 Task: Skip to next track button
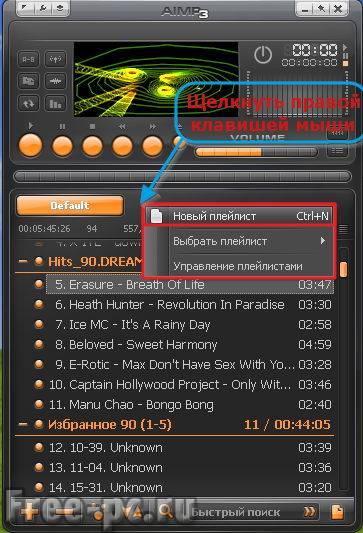pyautogui.click(x=152, y=146)
